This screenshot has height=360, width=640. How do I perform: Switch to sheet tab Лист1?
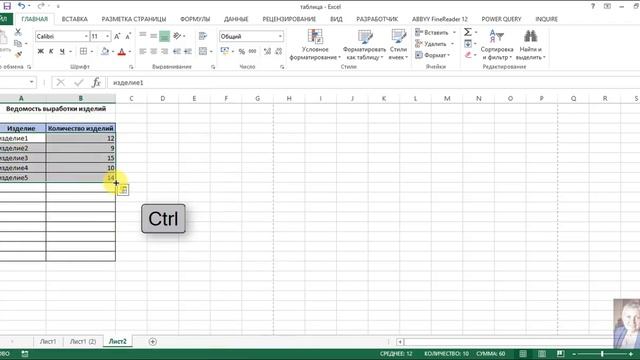(x=48, y=342)
